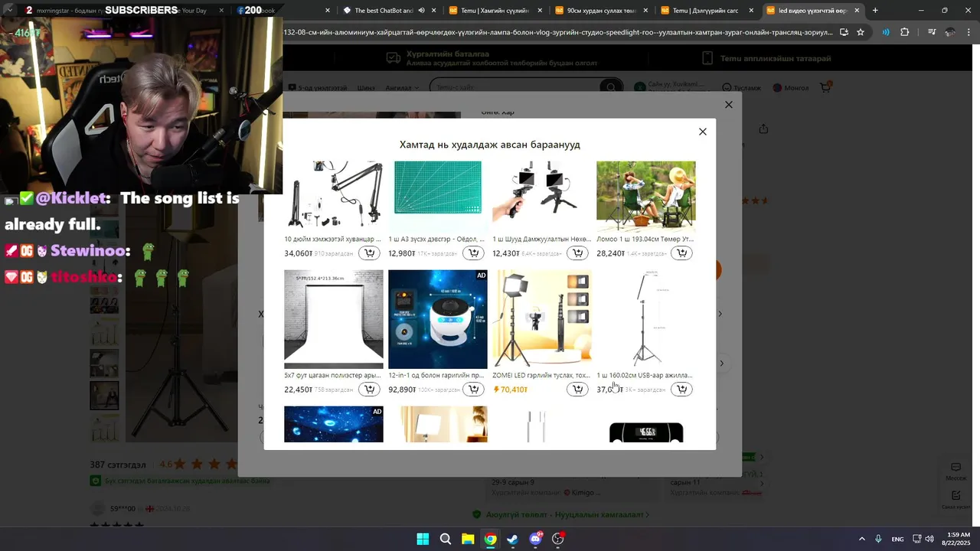Screen dimensions: 980x551
Task: Open the Монгол language selector
Action: click(x=791, y=87)
